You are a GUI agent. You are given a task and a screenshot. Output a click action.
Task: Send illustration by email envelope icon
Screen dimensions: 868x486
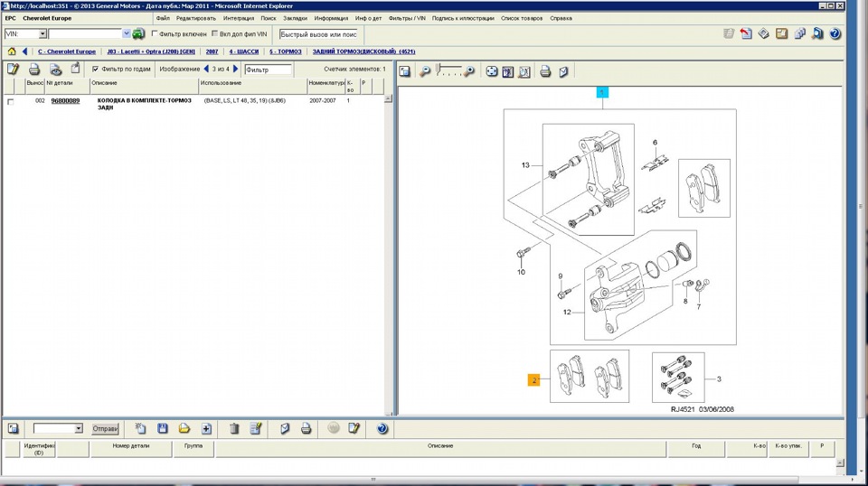pos(563,71)
